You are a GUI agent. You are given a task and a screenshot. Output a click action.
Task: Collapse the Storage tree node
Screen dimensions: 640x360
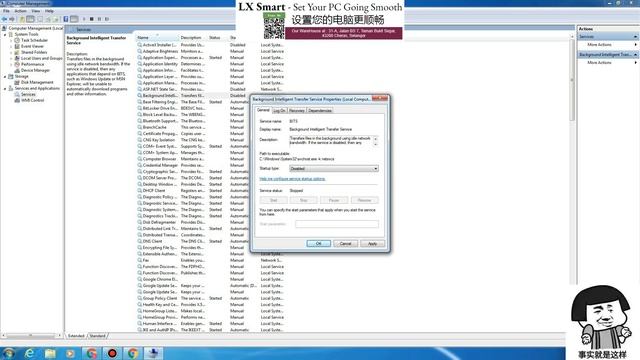tap(5, 76)
